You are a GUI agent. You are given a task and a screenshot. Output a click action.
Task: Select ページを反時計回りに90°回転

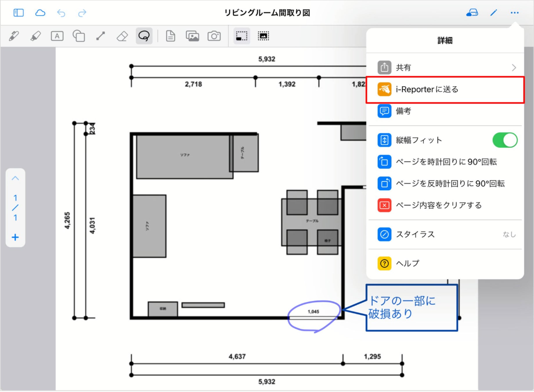(x=445, y=184)
